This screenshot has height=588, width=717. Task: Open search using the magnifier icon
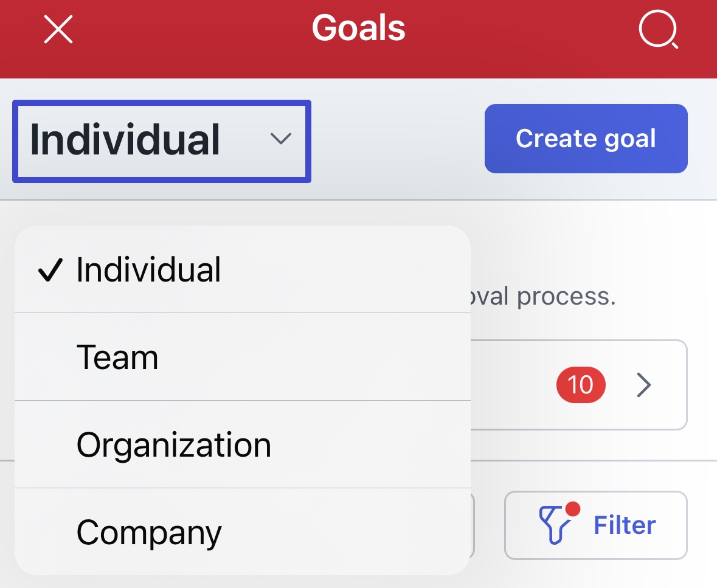[658, 29]
